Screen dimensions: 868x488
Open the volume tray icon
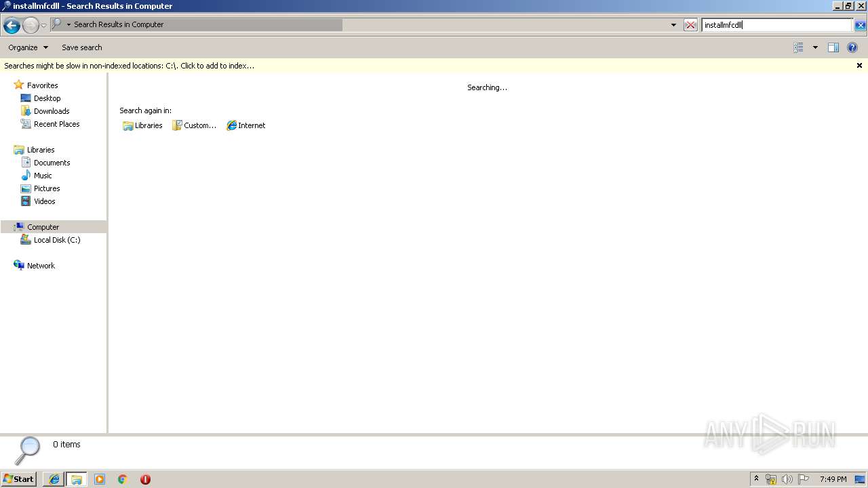(787, 479)
